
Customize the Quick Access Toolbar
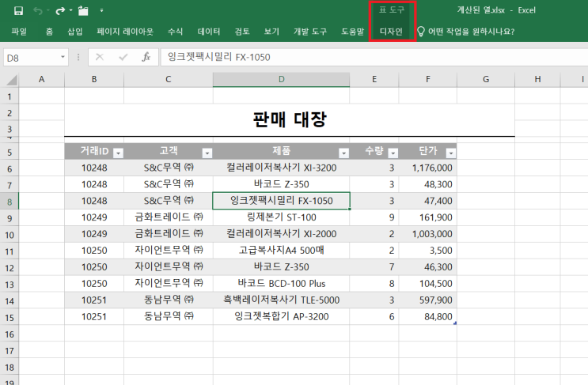tap(101, 10)
